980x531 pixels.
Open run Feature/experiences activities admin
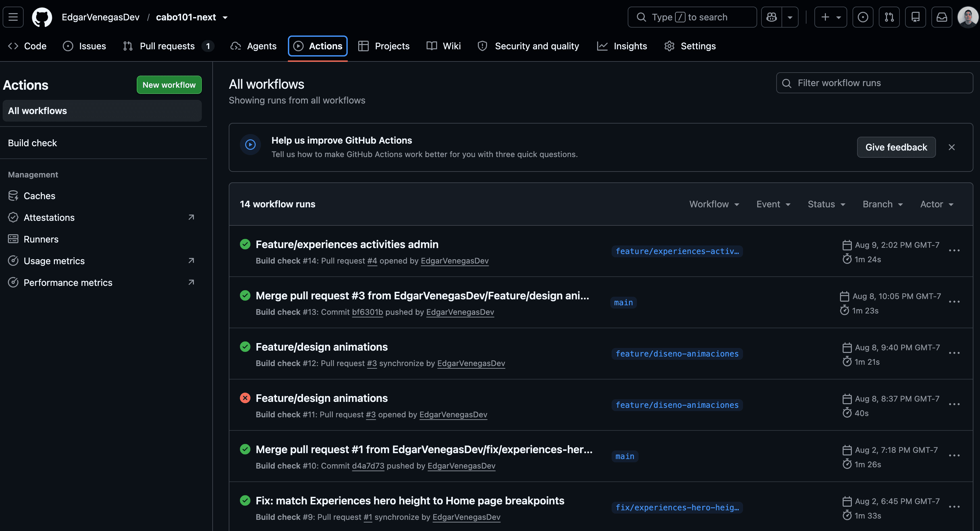347,244
